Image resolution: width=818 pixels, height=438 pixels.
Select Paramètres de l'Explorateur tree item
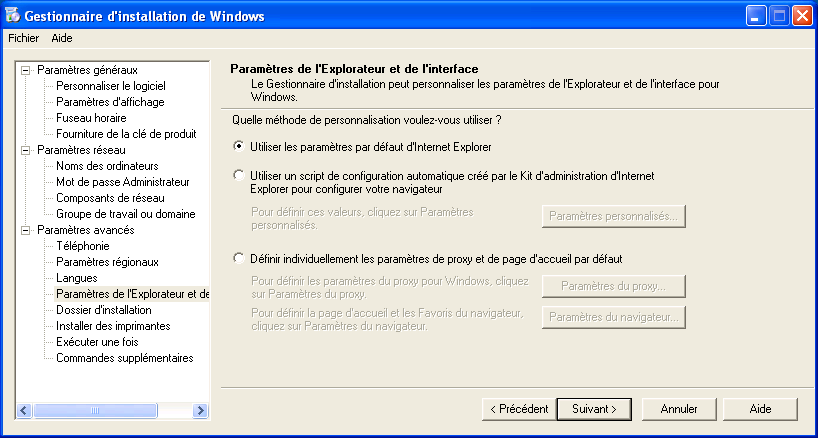click(x=132, y=294)
